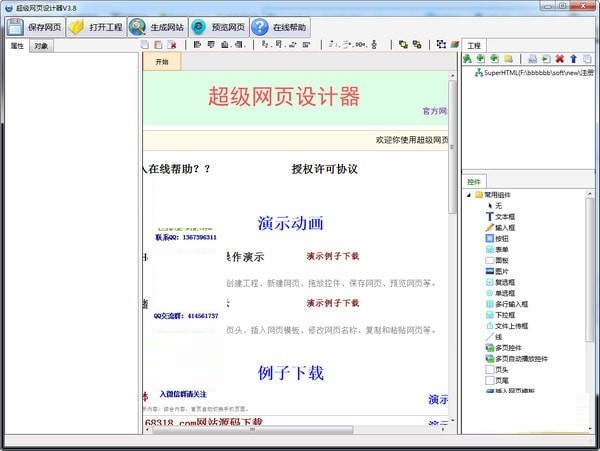The width and height of the screenshot is (600, 451).
Task: Open 在线帮助 online help
Action: coord(280,27)
